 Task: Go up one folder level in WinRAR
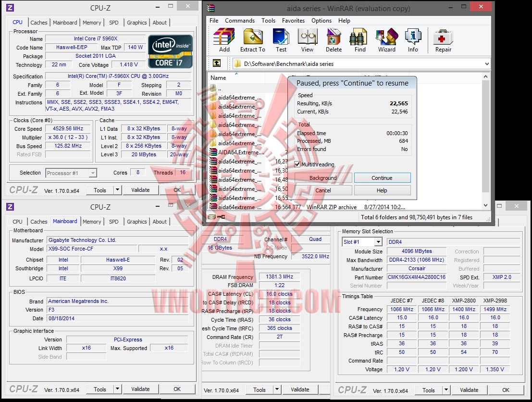point(216,63)
